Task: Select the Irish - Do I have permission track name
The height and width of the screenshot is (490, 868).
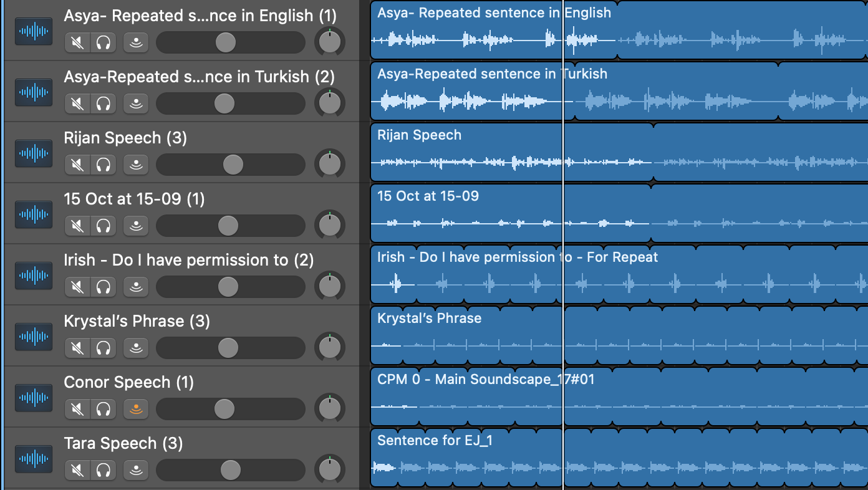Action: point(189,260)
